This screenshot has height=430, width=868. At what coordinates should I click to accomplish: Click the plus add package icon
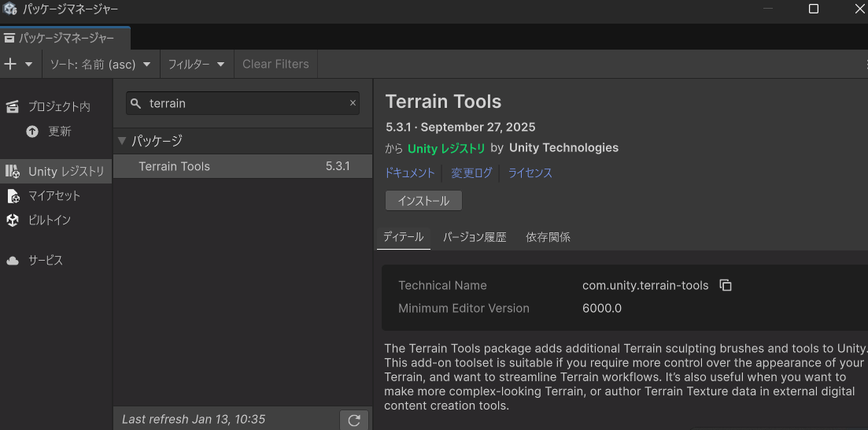click(x=11, y=64)
